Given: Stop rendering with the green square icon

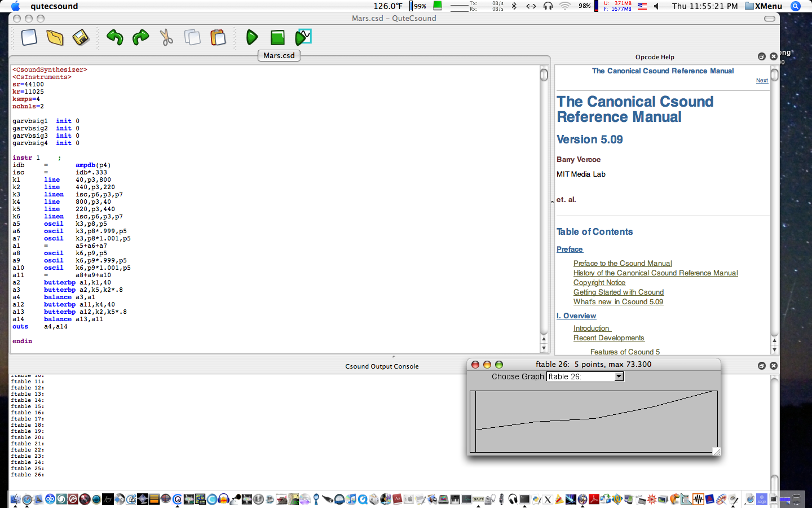Looking at the screenshot, I should (x=277, y=38).
